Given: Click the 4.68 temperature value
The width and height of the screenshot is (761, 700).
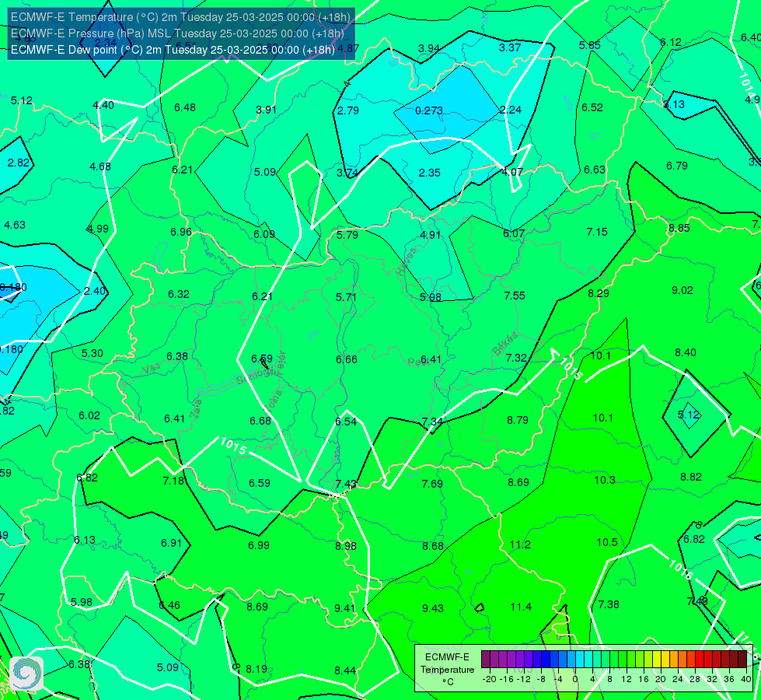Looking at the screenshot, I should pyautogui.click(x=100, y=167).
